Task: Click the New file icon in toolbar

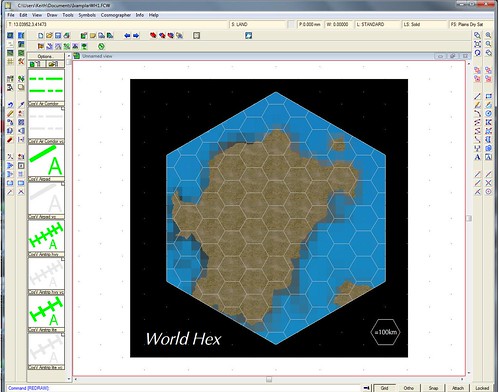Action: [41, 35]
